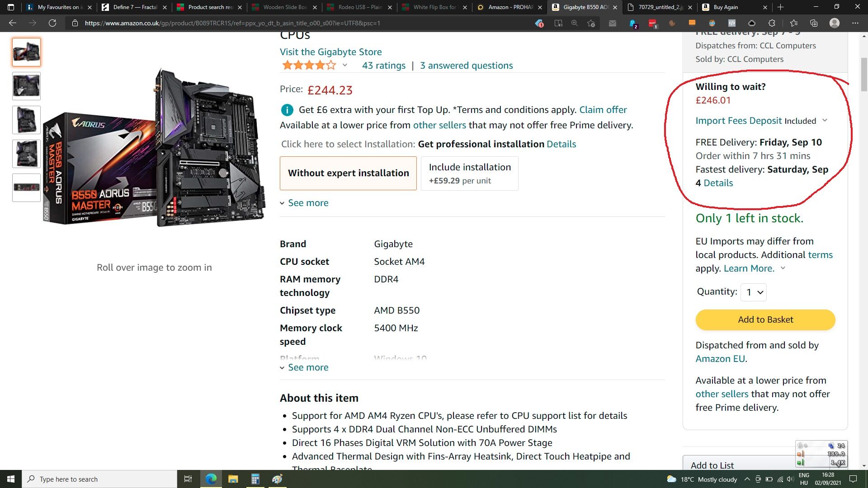This screenshot has height=488, width=868.
Task: Enable immersive reader read-aloud icon
Action: point(558,23)
